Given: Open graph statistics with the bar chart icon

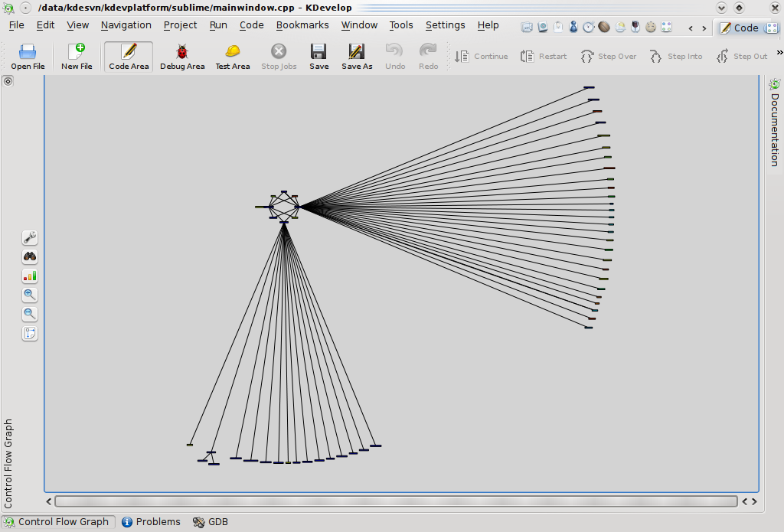Looking at the screenshot, I should (x=29, y=276).
